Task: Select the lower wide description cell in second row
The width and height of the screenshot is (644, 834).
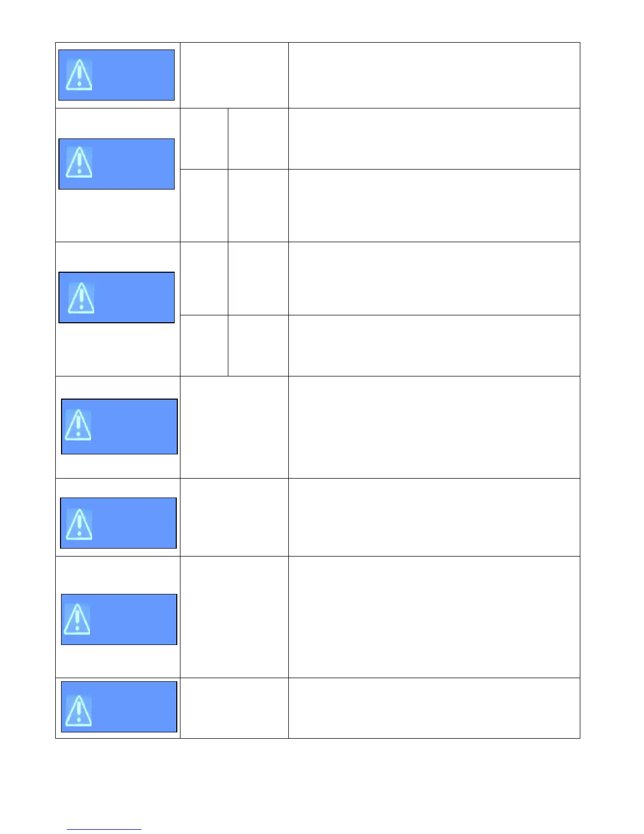Action: [x=434, y=205]
